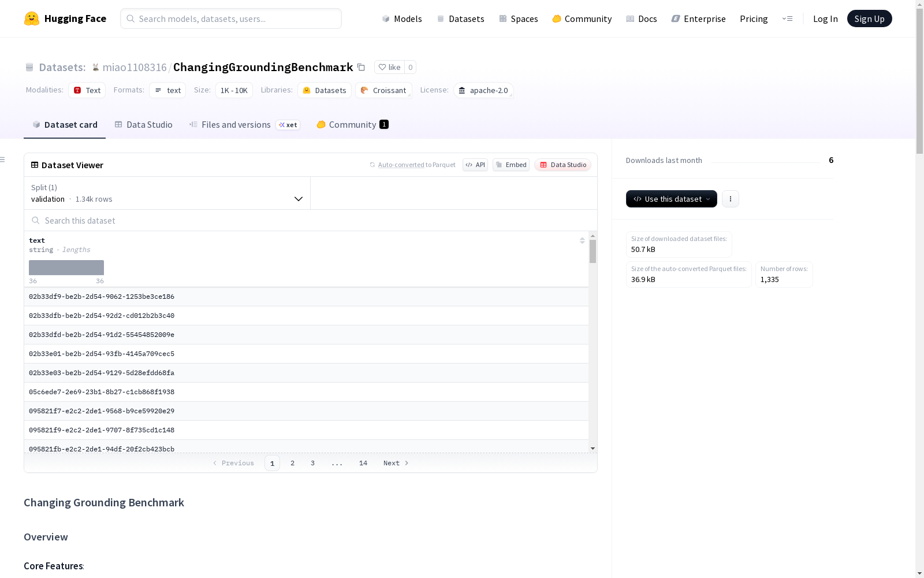Click the Sign Up button
The width and height of the screenshot is (924, 578).
click(x=869, y=18)
